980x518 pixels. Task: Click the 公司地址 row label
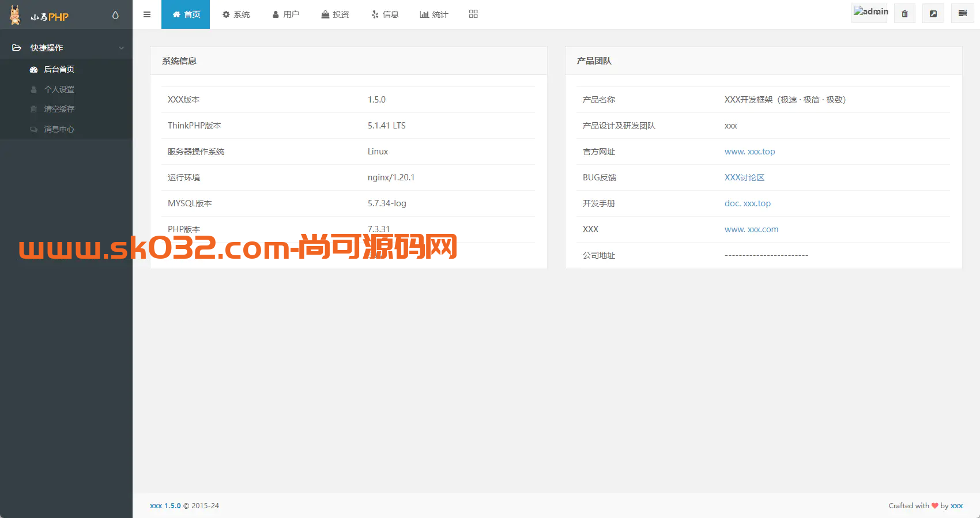pyautogui.click(x=599, y=255)
